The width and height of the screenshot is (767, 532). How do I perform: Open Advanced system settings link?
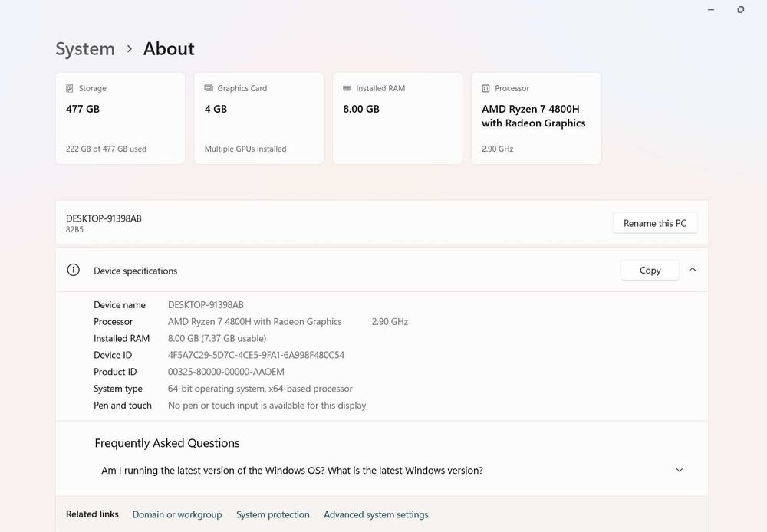point(376,514)
